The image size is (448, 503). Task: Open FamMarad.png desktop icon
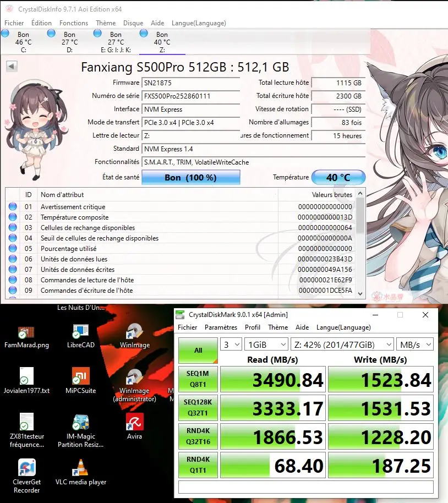26,337
